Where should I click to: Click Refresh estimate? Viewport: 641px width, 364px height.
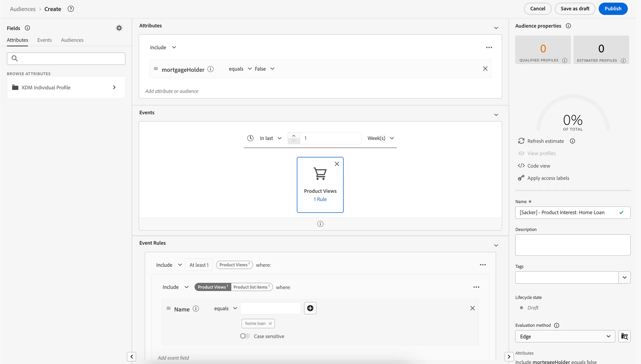546,141
